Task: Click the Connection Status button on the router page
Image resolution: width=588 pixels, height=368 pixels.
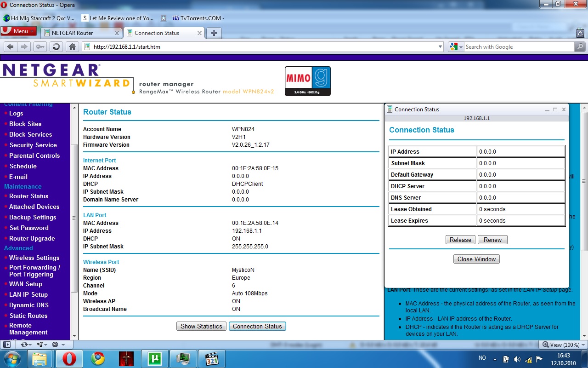Action: [257, 326]
